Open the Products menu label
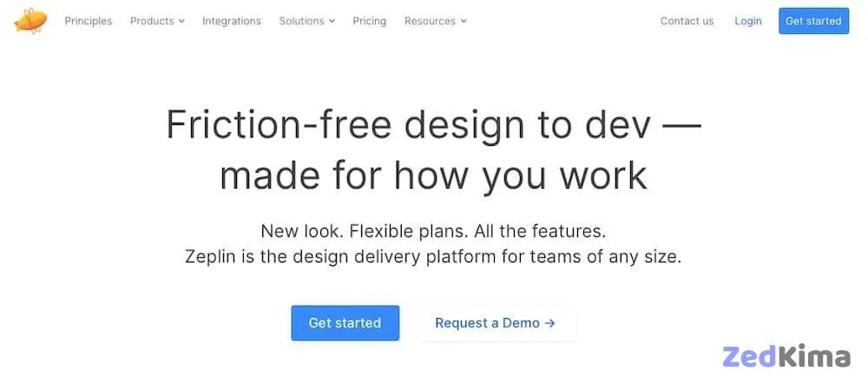 [152, 21]
